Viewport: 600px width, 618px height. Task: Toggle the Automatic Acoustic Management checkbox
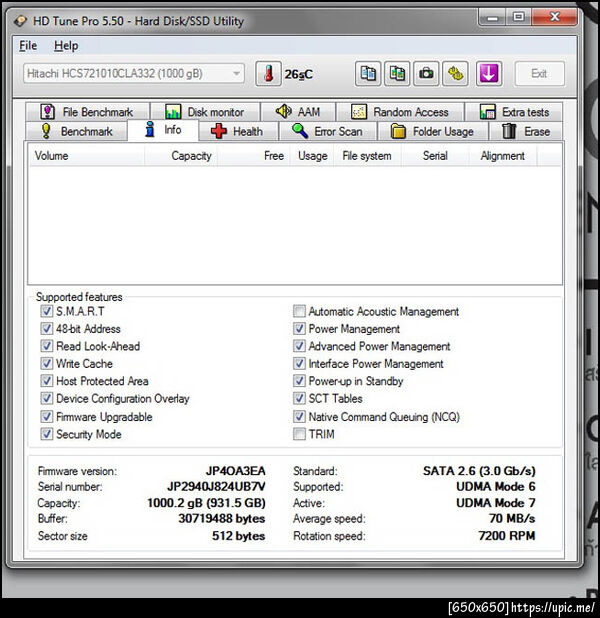pos(299,311)
